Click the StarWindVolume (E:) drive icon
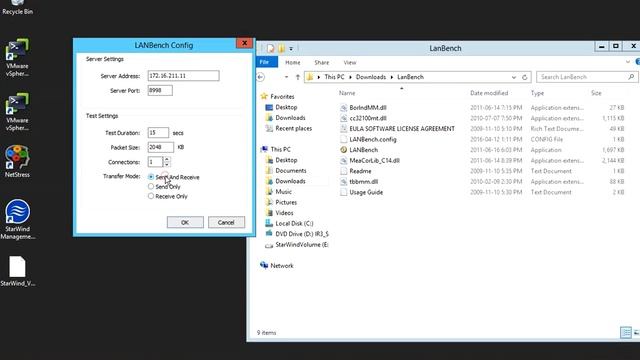 click(269, 245)
